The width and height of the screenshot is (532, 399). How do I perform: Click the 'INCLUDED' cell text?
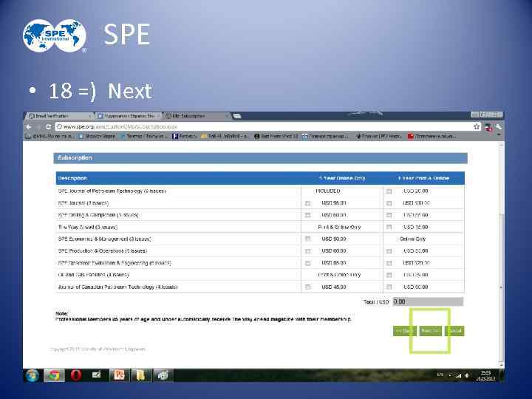pyautogui.click(x=328, y=191)
